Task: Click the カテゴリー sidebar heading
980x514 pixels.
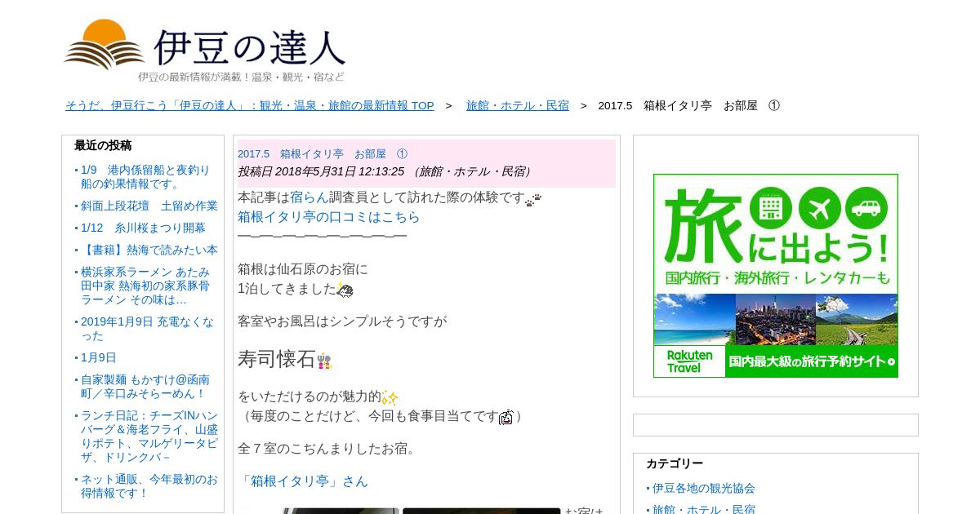Action: point(675,463)
